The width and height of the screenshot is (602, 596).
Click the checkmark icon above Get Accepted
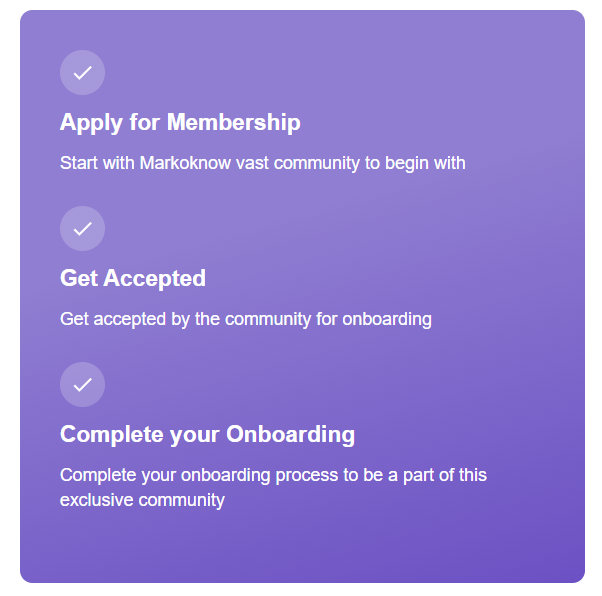click(82, 228)
